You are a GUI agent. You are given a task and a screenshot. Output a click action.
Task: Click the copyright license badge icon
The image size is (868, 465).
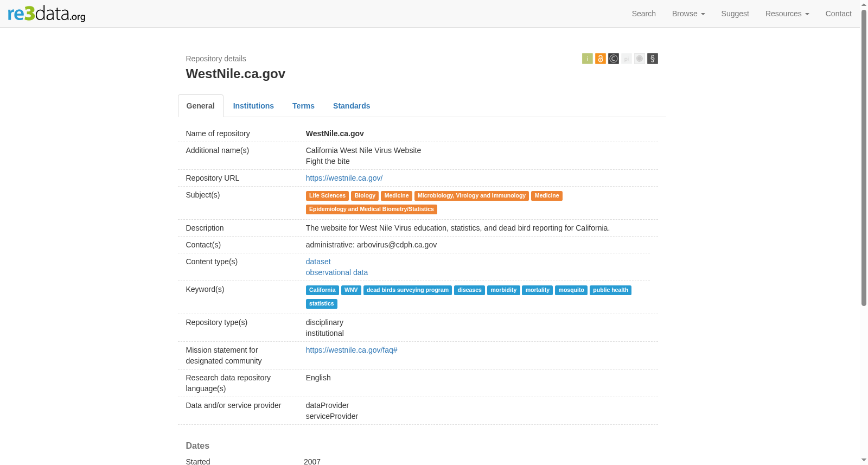(x=614, y=59)
